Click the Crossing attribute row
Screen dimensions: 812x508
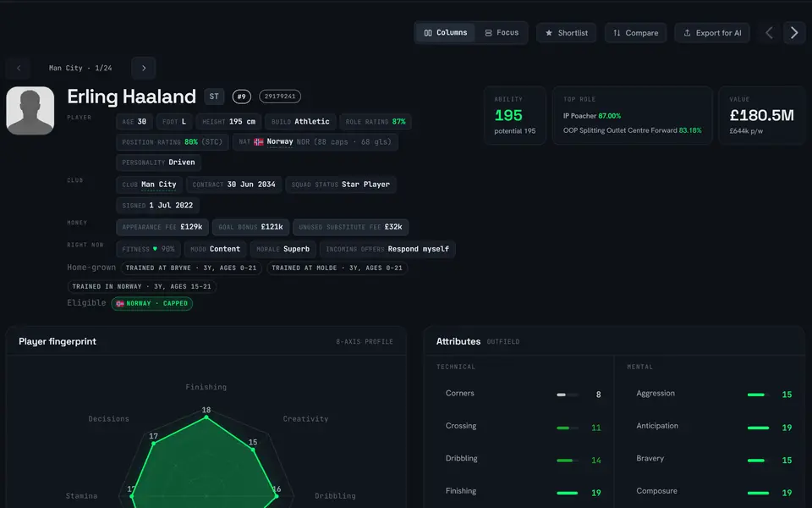(523, 427)
